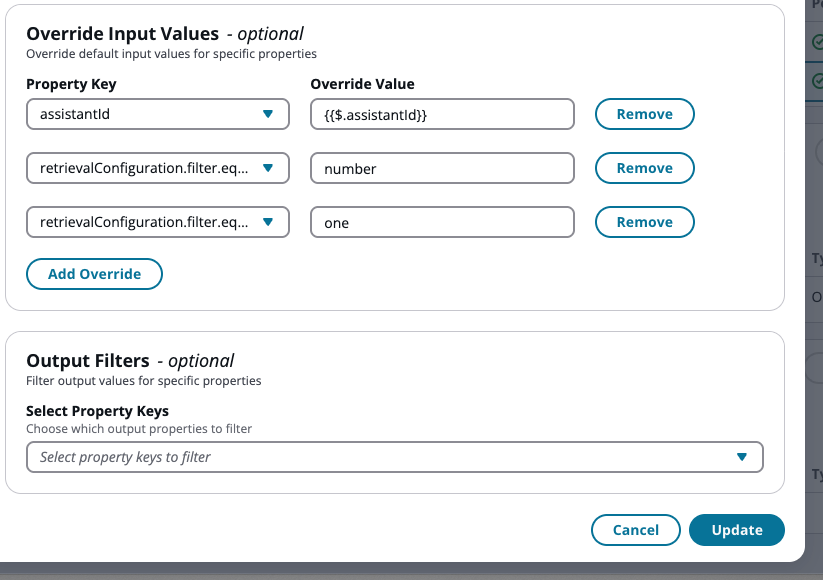The height and width of the screenshot is (580, 823).
Task: Expand the third retrievalConfiguration property key dropdown
Action: pos(155,222)
